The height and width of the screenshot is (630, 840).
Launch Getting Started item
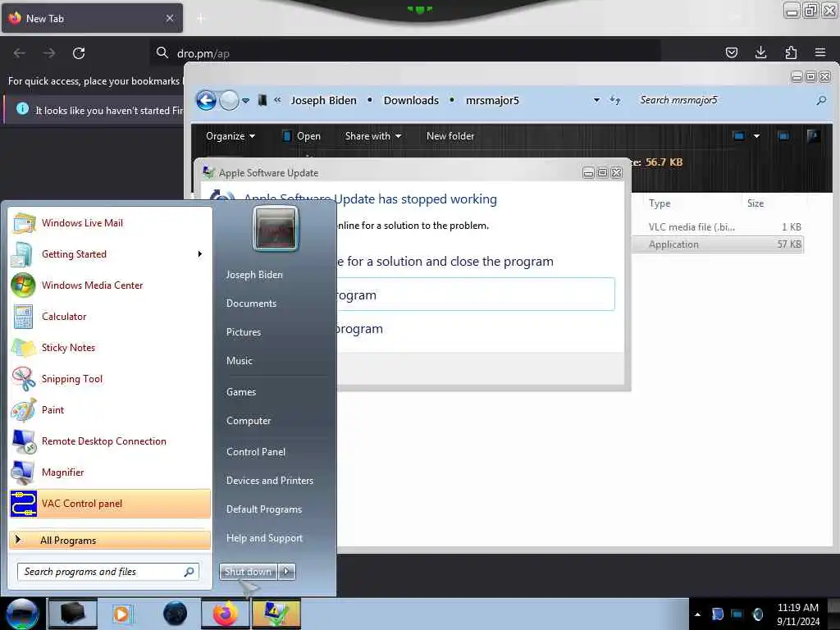pos(110,254)
